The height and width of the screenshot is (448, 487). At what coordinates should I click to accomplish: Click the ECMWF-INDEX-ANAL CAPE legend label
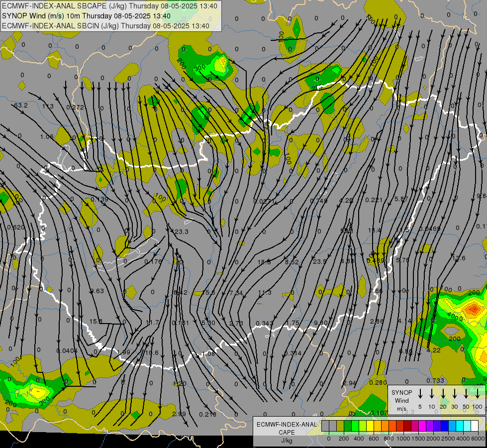point(287,428)
